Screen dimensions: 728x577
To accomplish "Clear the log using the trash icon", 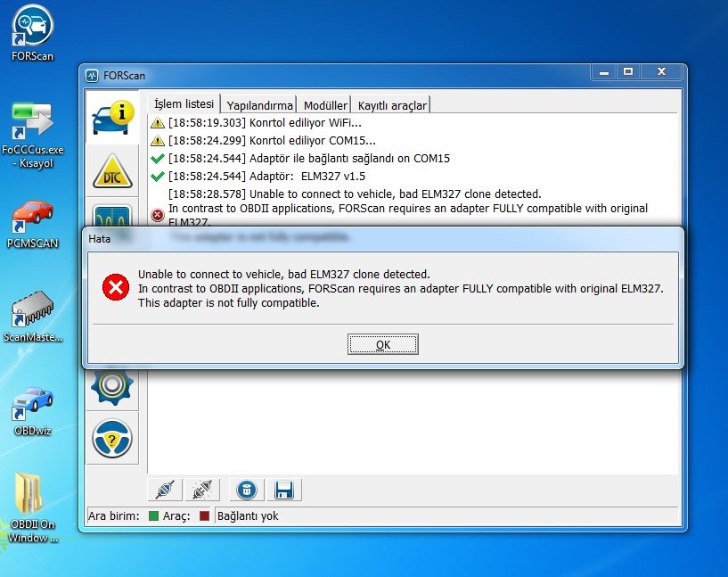I will (x=247, y=490).
